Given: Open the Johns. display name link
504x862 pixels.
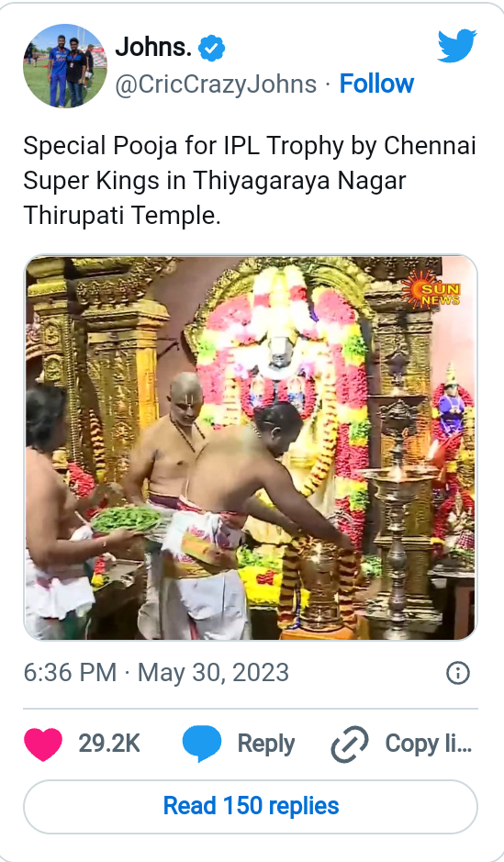Looking at the screenshot, I should point(153,48).
